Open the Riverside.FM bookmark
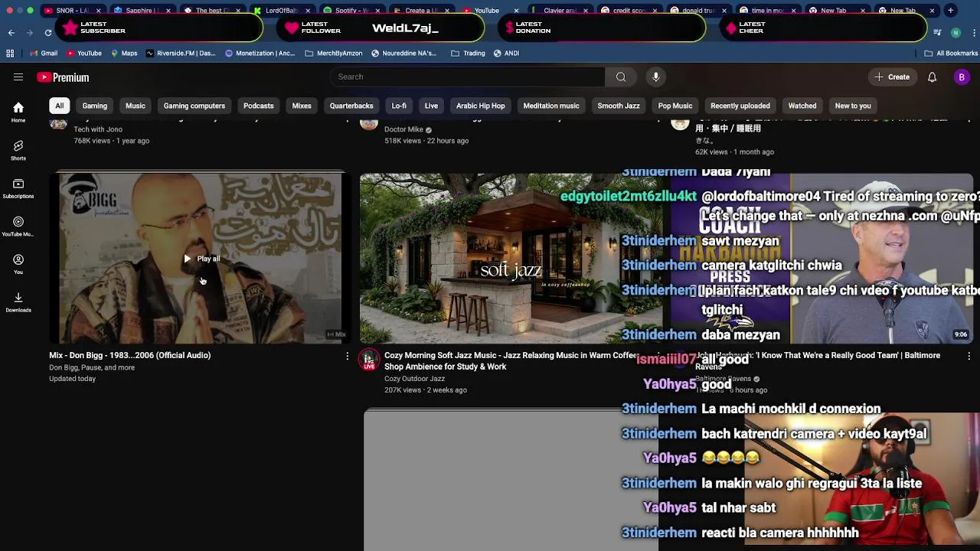Screen dimensions: 980x551 [181, 53]
